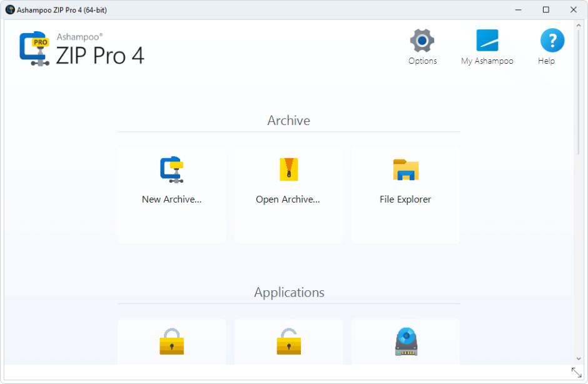The image size is (588, 384).
Task: Click the 'Archive' section heading
Action: (x=289, y=120)
